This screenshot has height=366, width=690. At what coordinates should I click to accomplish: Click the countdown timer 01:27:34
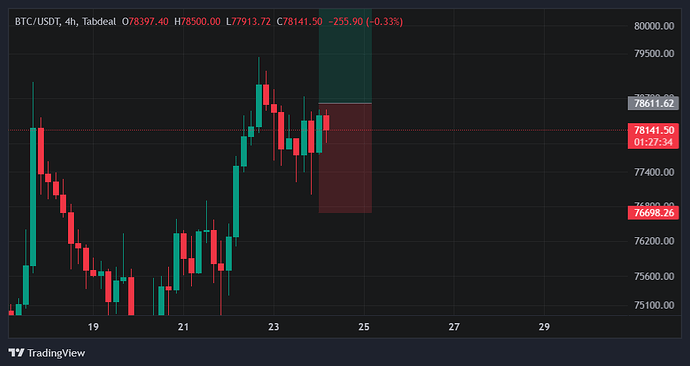[x=653, y=142]
